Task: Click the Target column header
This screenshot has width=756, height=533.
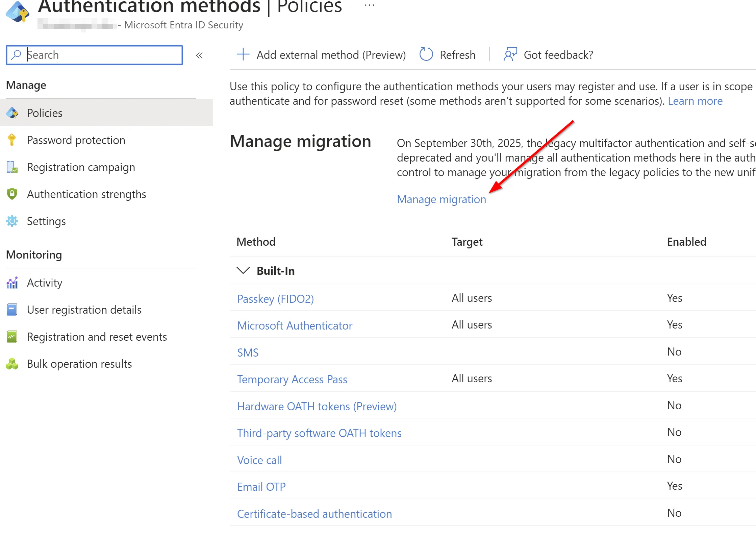Action: (467, 242)
